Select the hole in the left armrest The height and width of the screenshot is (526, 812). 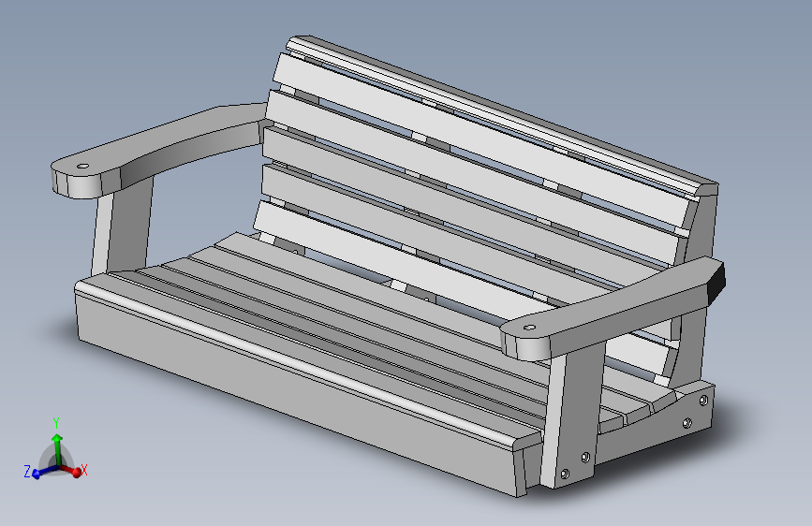point(82,167)
